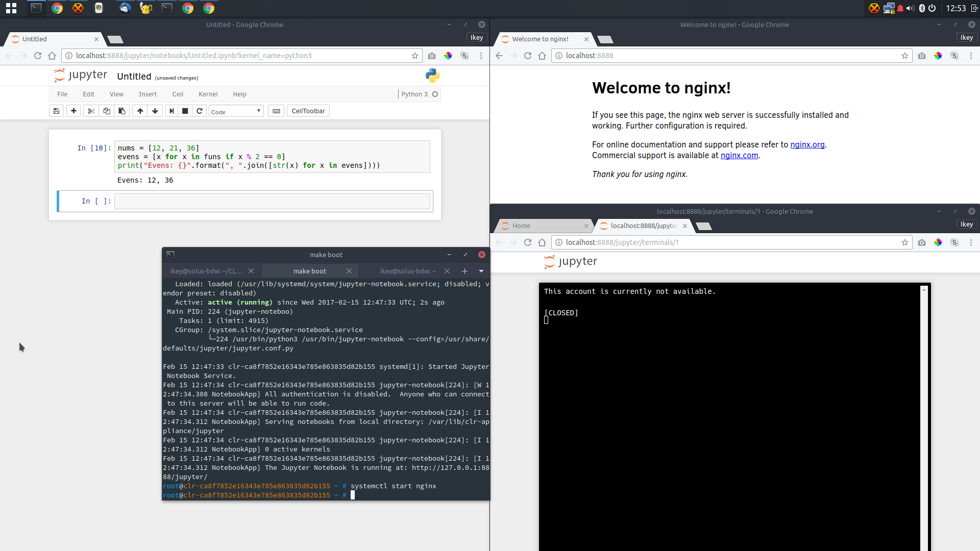Open Chrome menu in the terminals window
Image resolution: width=980 pixels, height=551 pixels.
click(x=971, y=242)
